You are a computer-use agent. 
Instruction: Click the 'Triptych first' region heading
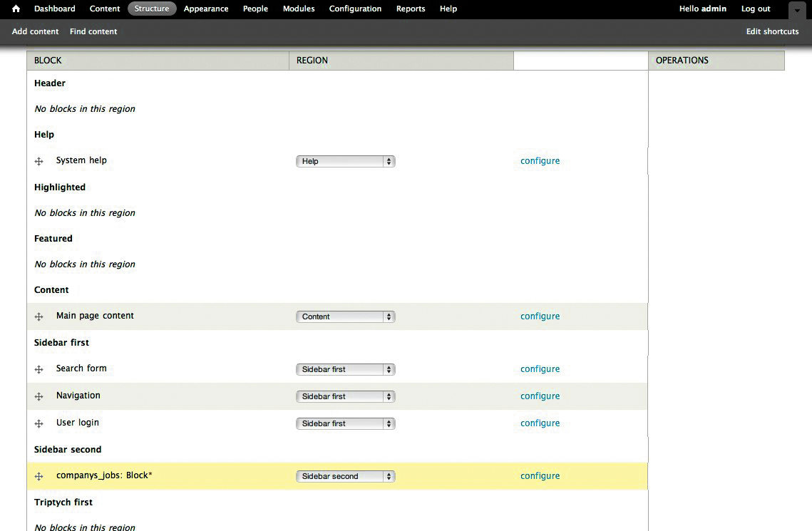click(63, 502)
